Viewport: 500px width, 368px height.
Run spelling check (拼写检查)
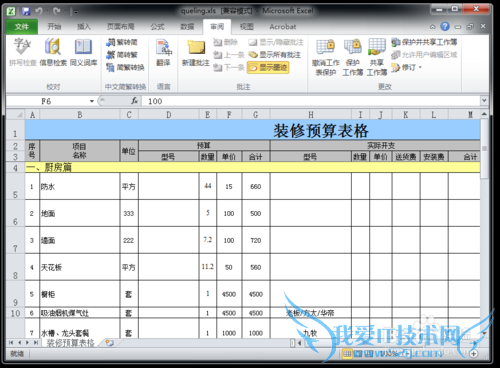(x=22, y=52)
